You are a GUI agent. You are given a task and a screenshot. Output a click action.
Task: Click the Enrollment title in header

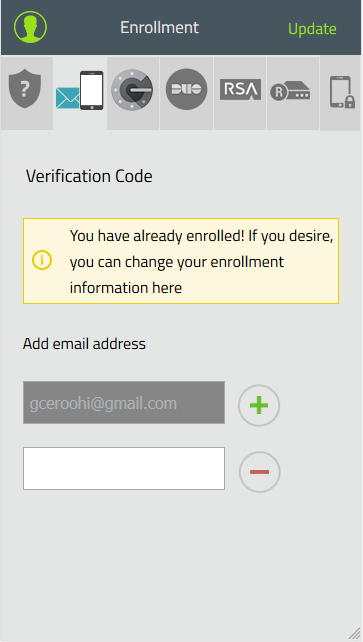click(160, 27)
